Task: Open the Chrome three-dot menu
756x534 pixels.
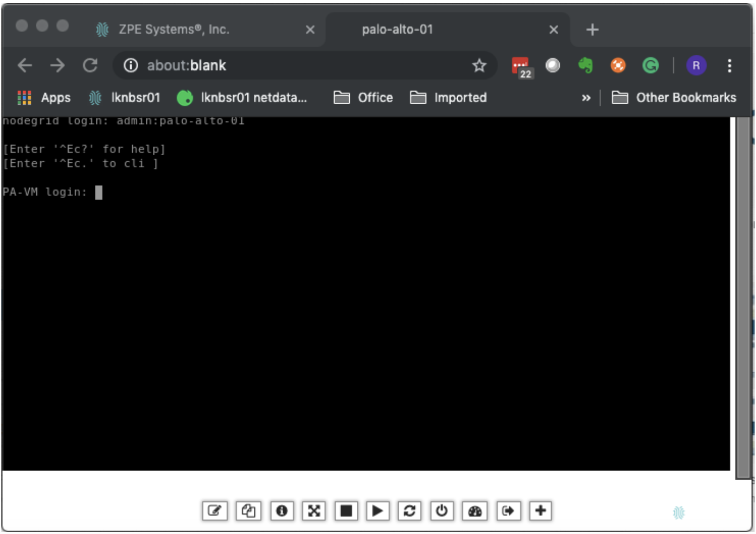Action: 730,66
